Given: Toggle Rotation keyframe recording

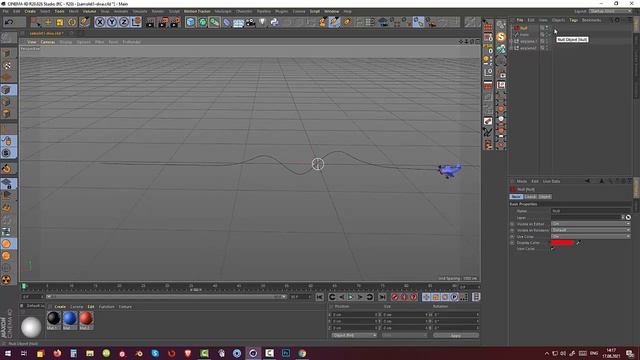Looking at the screenshot, I should 445,297.
